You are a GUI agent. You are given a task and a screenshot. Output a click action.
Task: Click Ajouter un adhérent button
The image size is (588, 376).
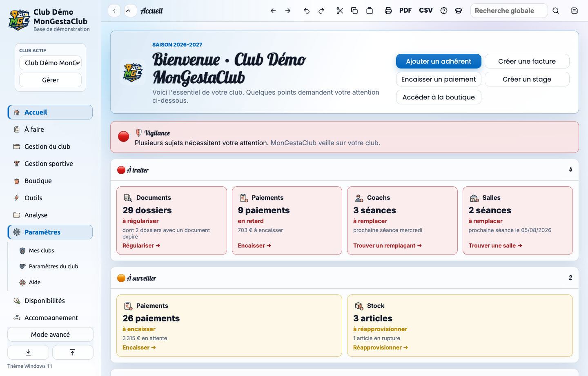click(439, 61)
